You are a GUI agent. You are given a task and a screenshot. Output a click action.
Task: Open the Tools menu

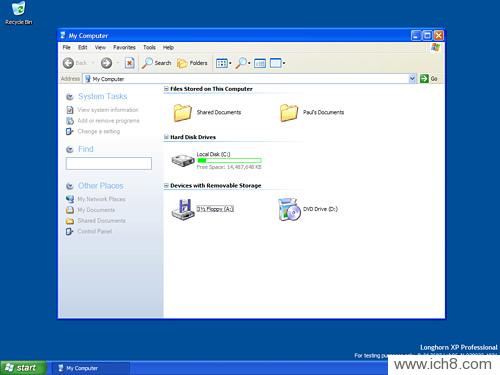tap(149, 47)
